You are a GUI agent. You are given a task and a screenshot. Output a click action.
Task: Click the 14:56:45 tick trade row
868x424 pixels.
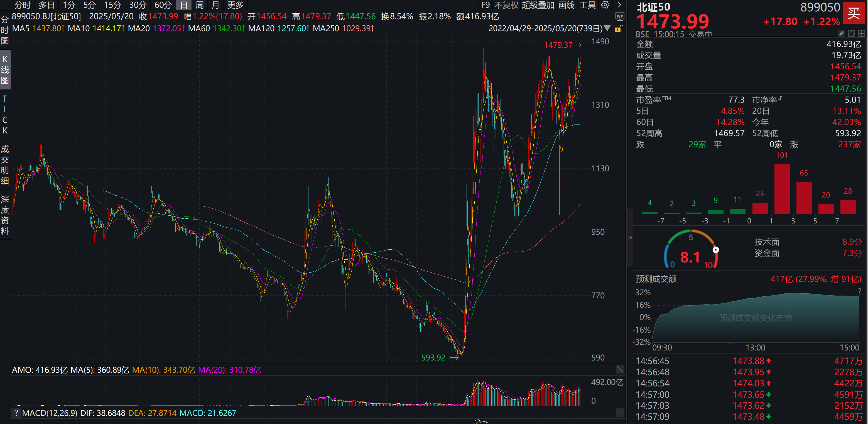point(749,361)
